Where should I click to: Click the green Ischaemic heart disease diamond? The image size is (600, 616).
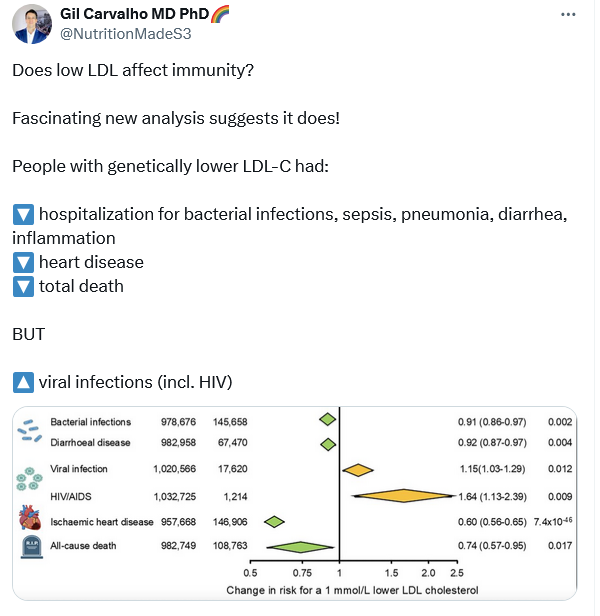point(274,522)
